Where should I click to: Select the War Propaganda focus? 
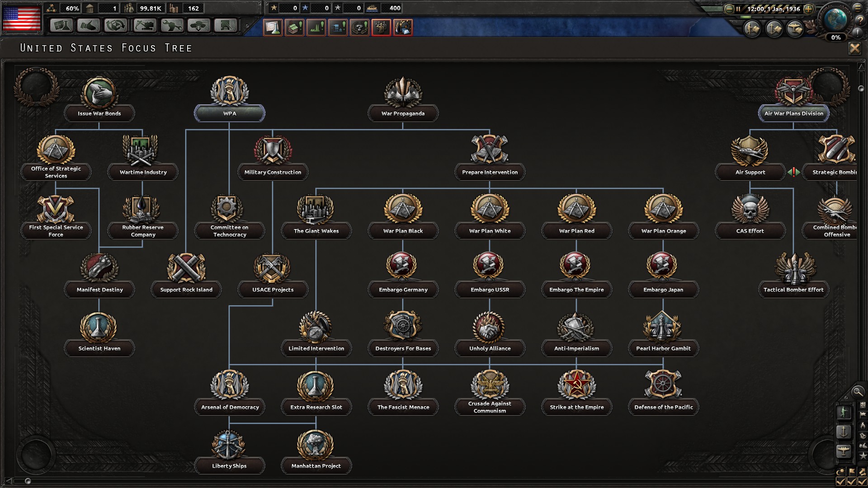pos(403,113)
